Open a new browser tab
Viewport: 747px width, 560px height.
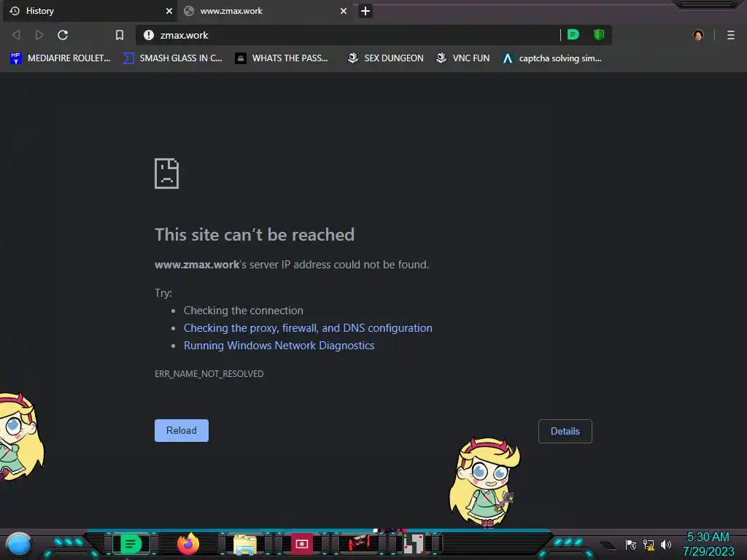(365, 11)
